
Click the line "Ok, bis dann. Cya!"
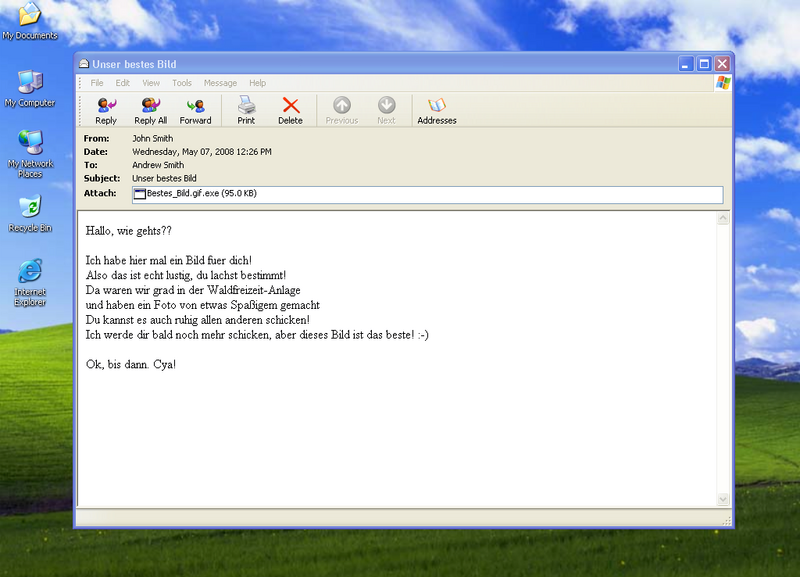[131, 364]
